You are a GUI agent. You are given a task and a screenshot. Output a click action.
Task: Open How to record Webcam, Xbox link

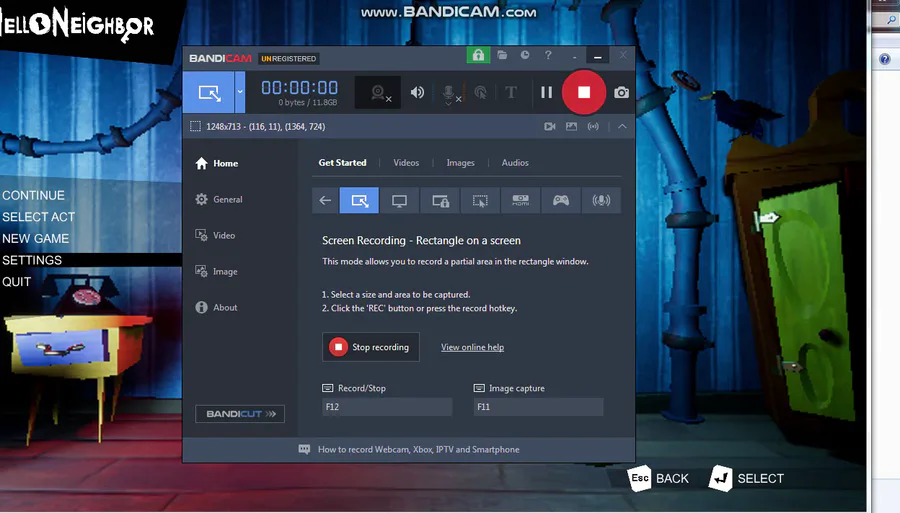point(418,449)
